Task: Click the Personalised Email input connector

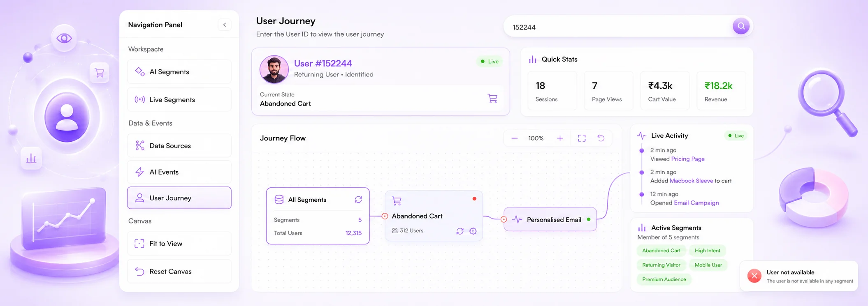Action: point(504,220)
